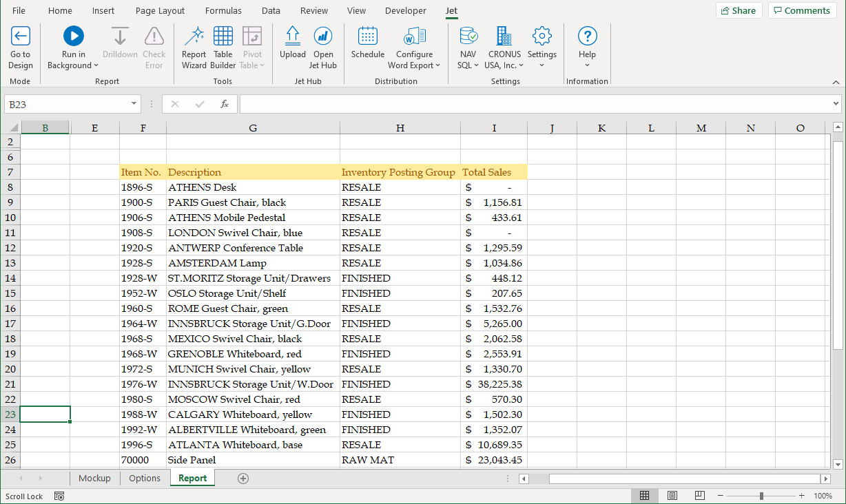Switch to the Formulas ribbon tab
The image size is (846, 504).
coord(223,10)
